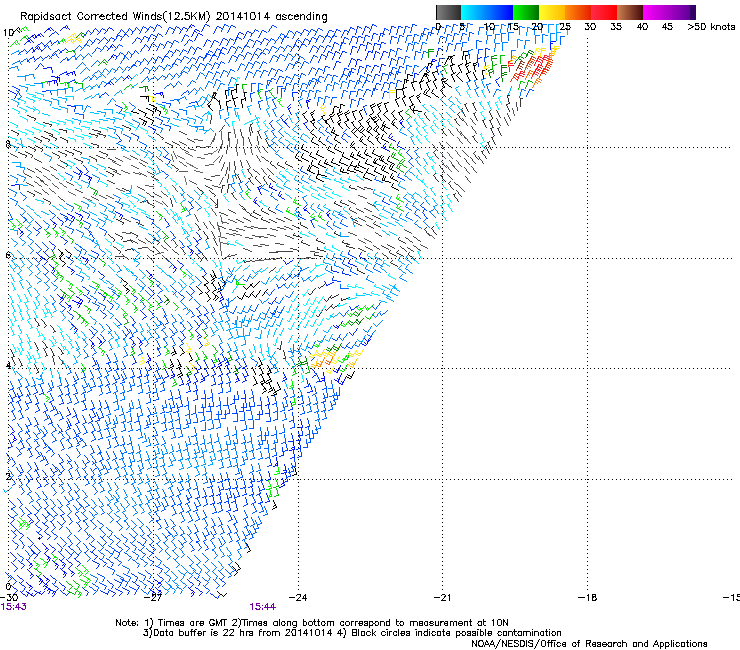Click the '8' latitude axis label

pos(8,144)
